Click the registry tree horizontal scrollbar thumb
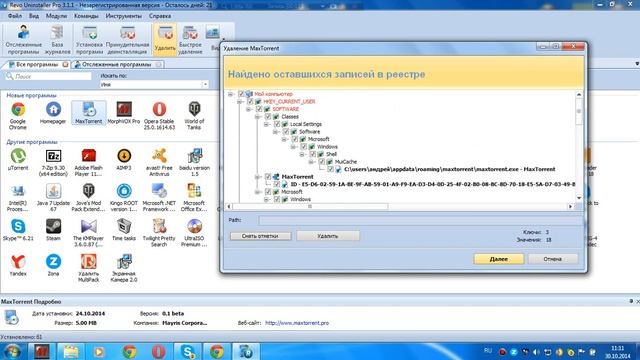The height and width of the screenshot is (360, 640). click(310, 207)
